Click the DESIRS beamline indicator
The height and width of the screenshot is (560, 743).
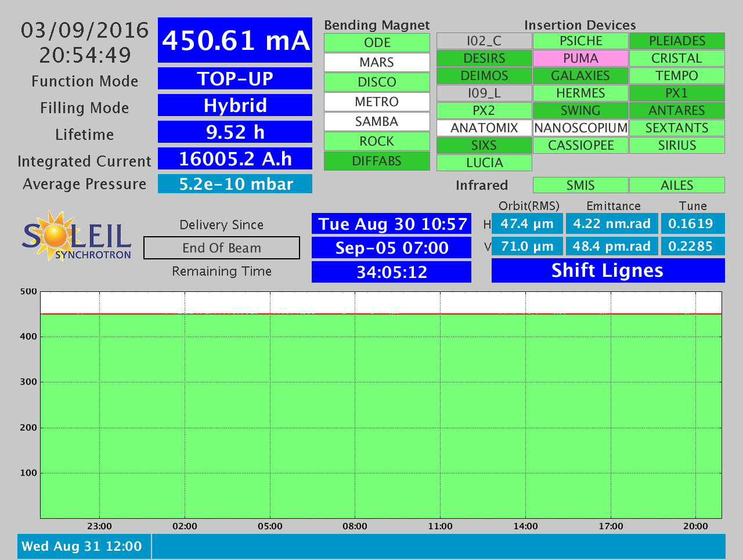point(484,58)
